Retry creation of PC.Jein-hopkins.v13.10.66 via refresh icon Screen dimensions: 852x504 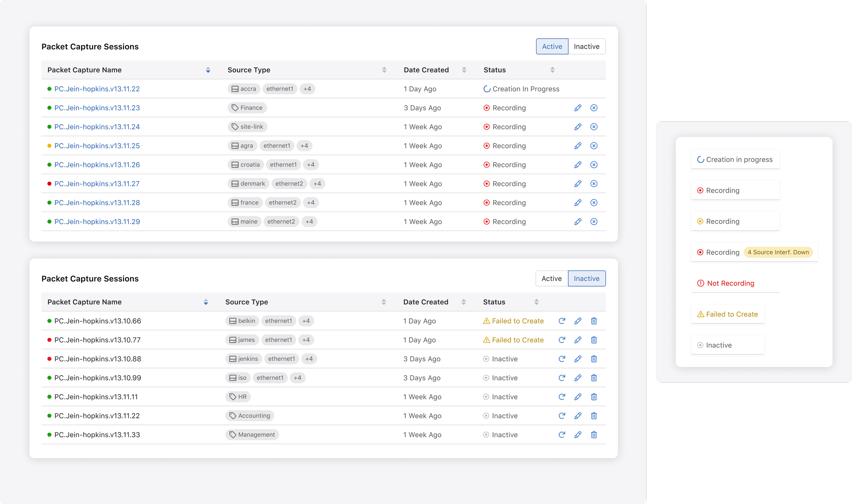pos(562,321)
